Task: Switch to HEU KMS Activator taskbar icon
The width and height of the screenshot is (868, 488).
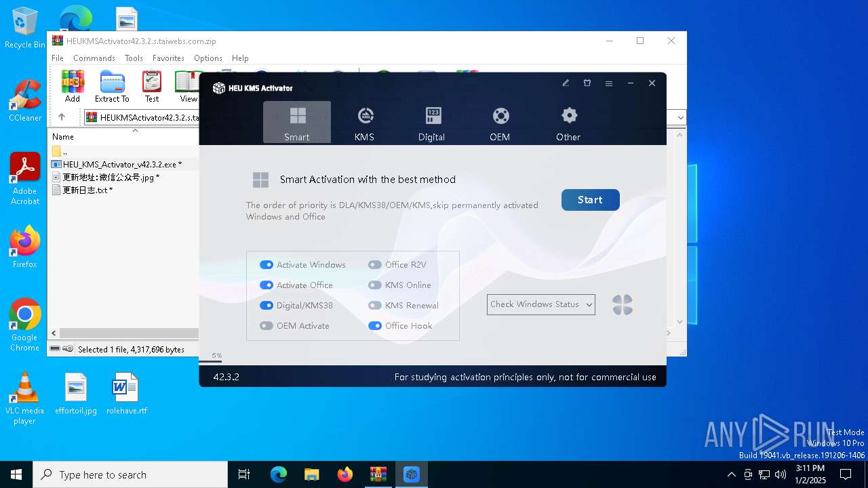Action: (x=412, y=474)
